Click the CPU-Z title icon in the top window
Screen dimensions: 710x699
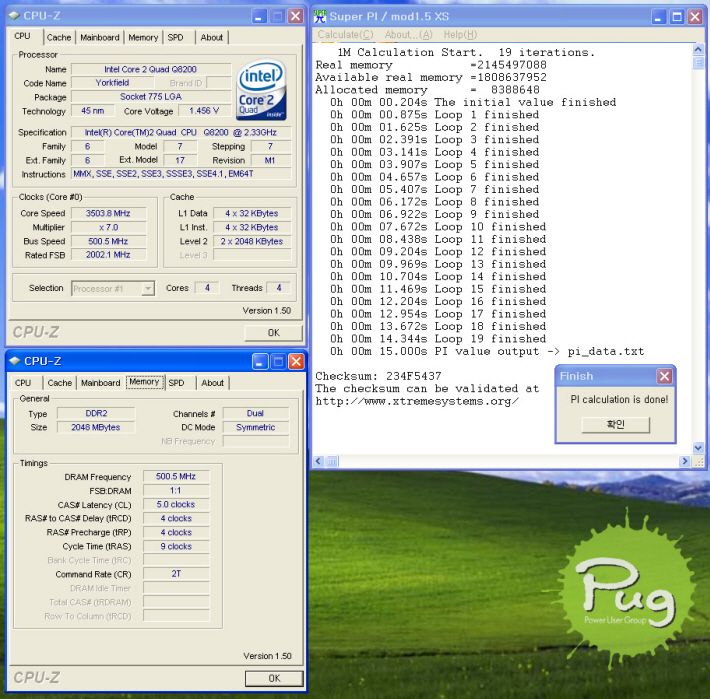tap(14, 16)
